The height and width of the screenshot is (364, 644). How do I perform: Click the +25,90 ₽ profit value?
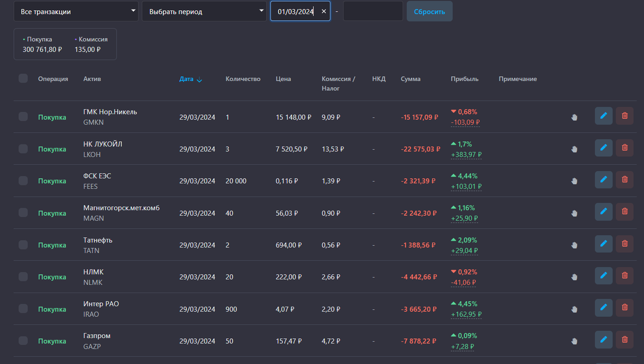[464, 219]
